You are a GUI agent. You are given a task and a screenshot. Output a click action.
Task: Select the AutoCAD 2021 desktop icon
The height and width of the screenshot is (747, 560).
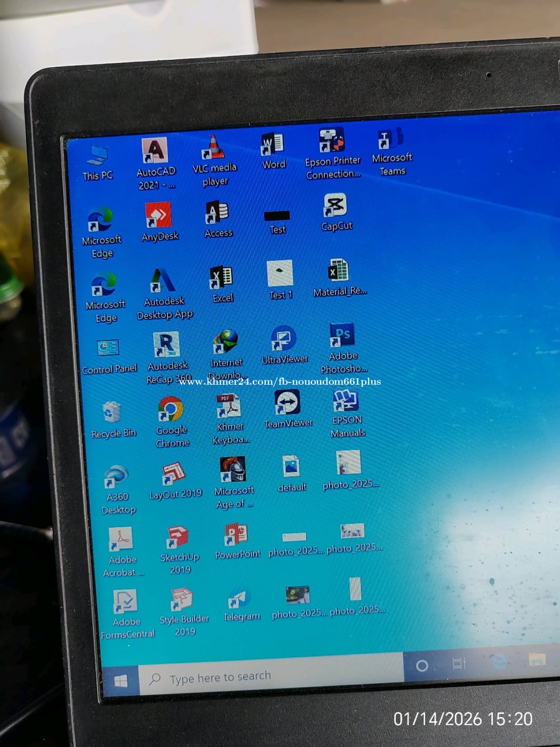click(155, 151)
